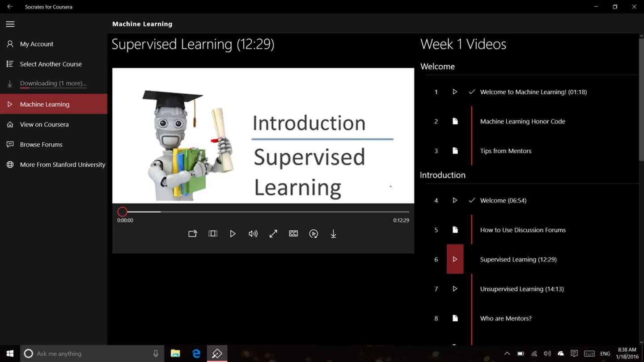Open More From Stanford University
This screenshot has height=362, width=644.
54,164
